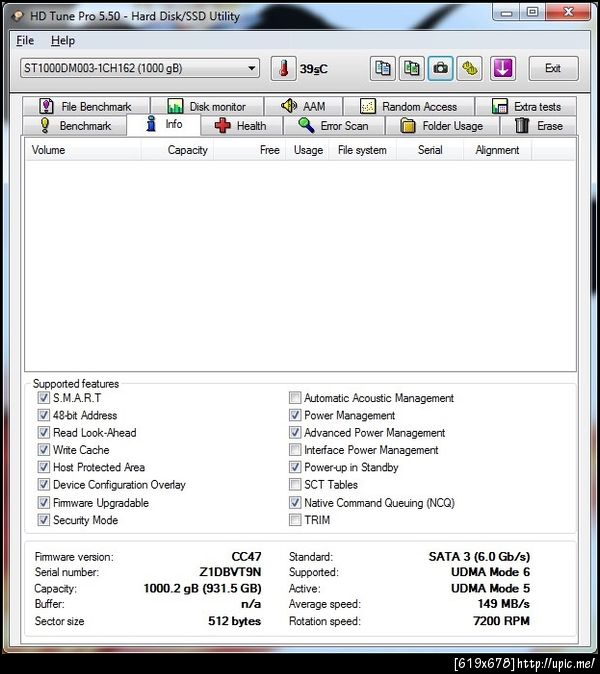Click the rotation speed value 7200 RPM
Viewport: 600px width, 674px height.
(x=502, y=621)
